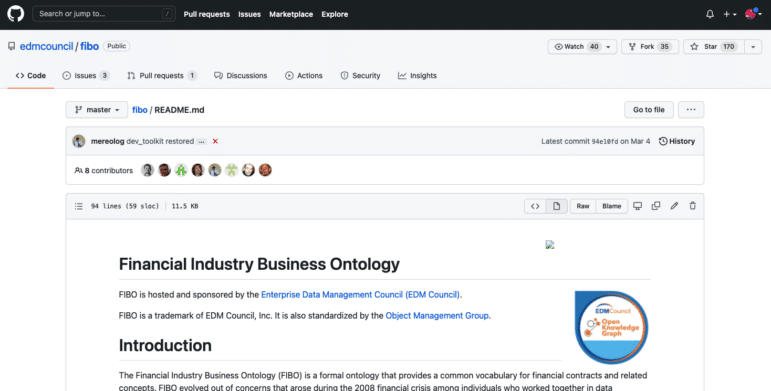Open the last contributor avatar
Screen dimensions: 771x391
point(265,170)
